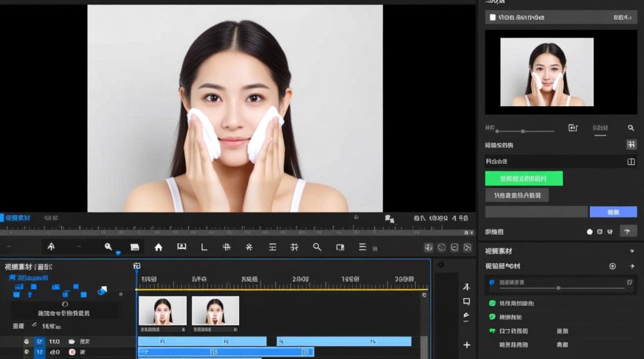Click the yellow timeline range bar
The image size is (644, 359).
click(x=282, y=289)
